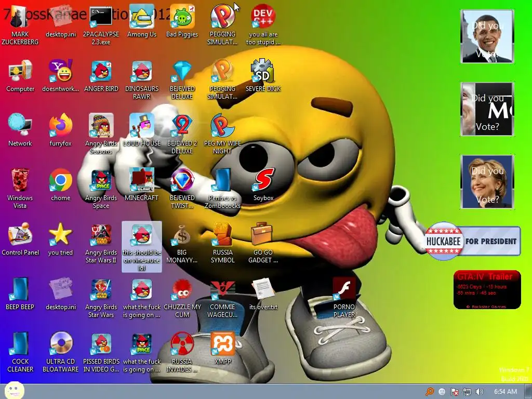Click the Obama 'Did you Vote?' gadget

[487, 36]
